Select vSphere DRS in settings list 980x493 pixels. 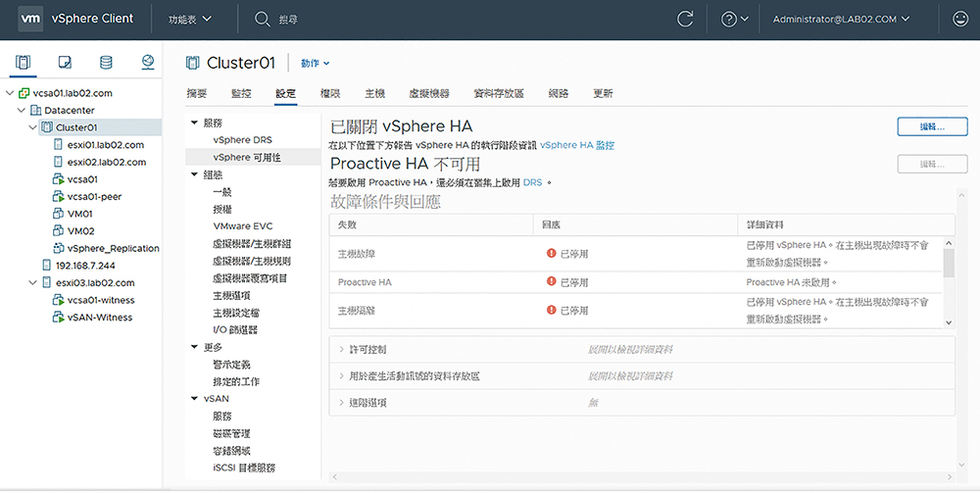coord(242,140)
